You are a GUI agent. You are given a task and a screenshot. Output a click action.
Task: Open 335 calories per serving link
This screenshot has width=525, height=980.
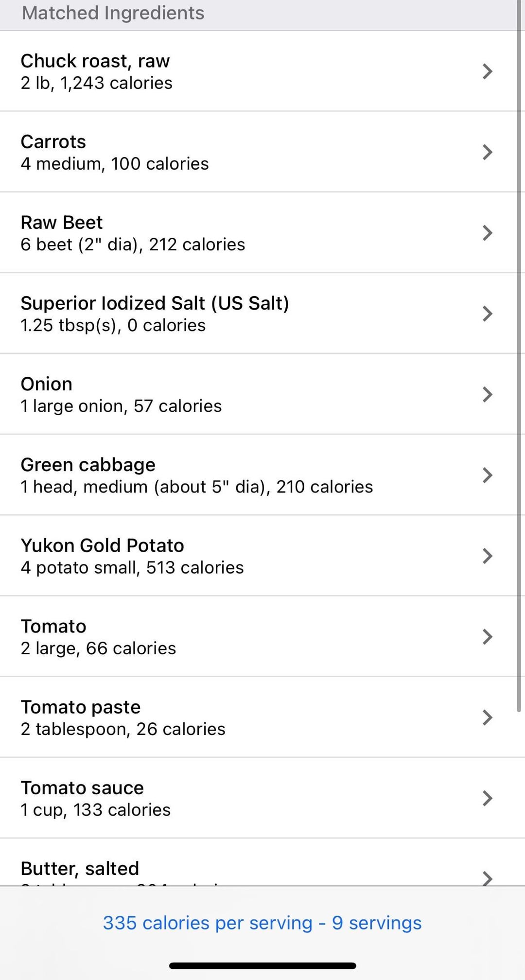click(262, 923)
